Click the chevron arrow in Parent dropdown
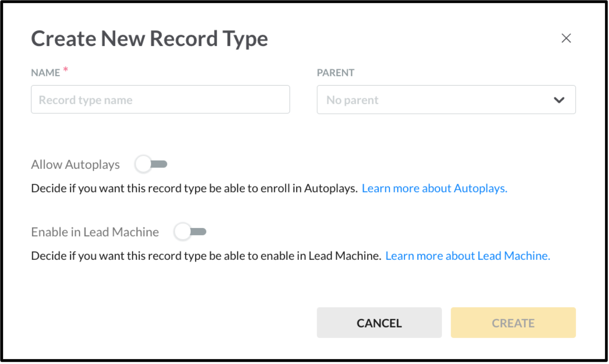The width and height of the screenshot is (609, 364). pos(559,100)
